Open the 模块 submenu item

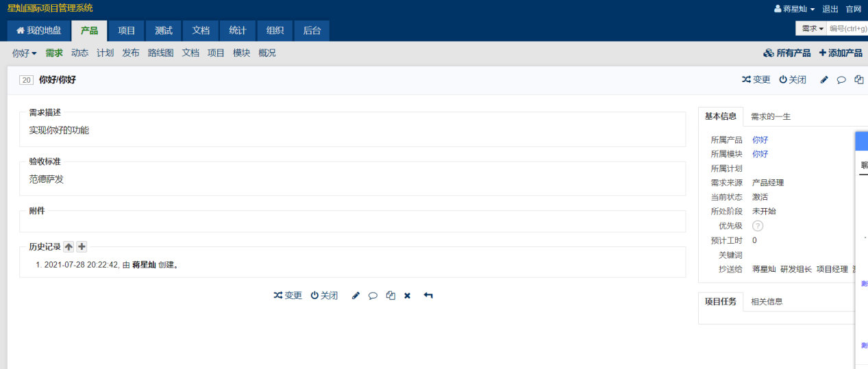point(241,53)
